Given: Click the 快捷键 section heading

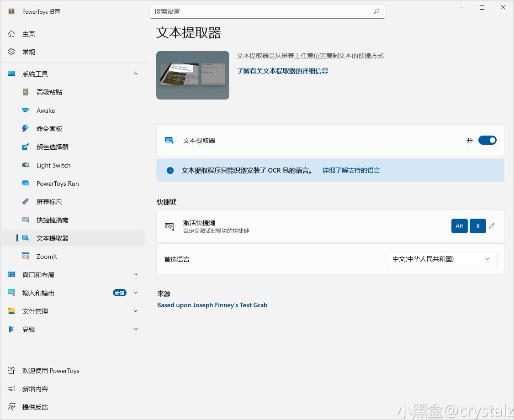Looking at the screenshot, I should (x=166, y=202).
